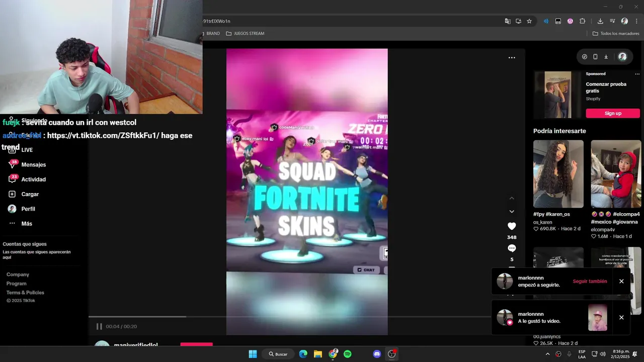Click the install app icon in address bar
644x362 pixels.
coord(518,21)
